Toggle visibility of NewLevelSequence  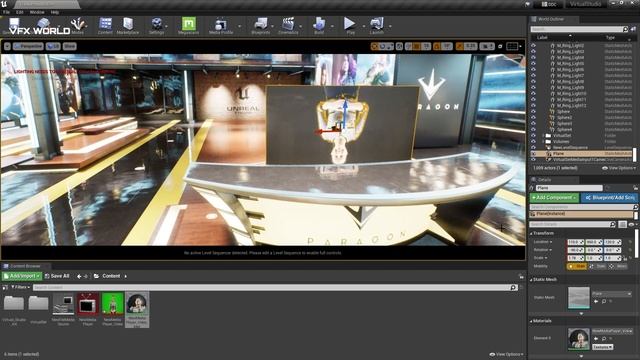533,147
